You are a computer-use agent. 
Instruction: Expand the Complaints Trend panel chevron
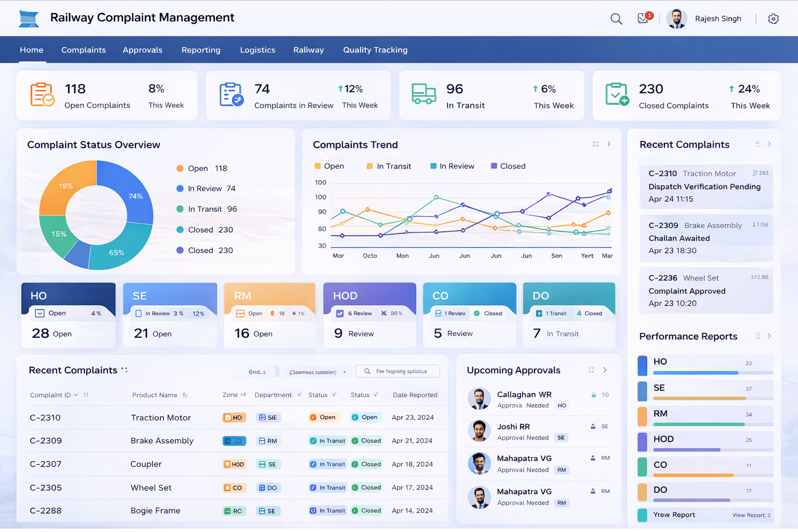(609, 144)
